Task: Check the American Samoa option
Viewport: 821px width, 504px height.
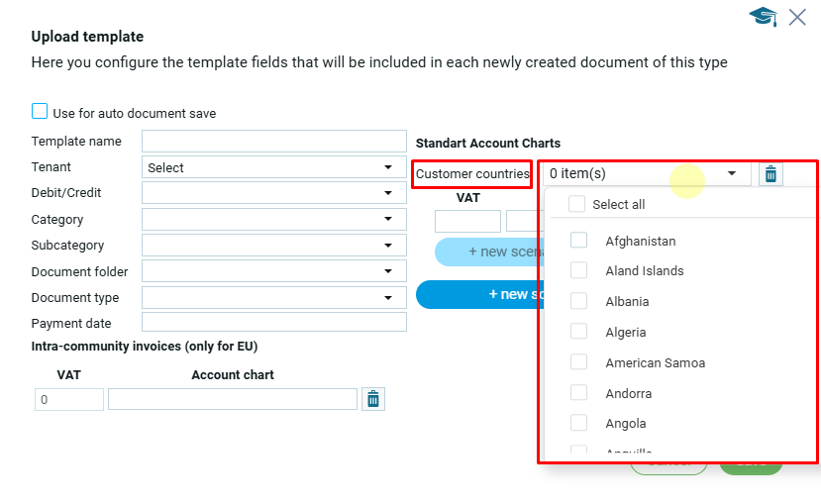Action: [x=579, y=362]
